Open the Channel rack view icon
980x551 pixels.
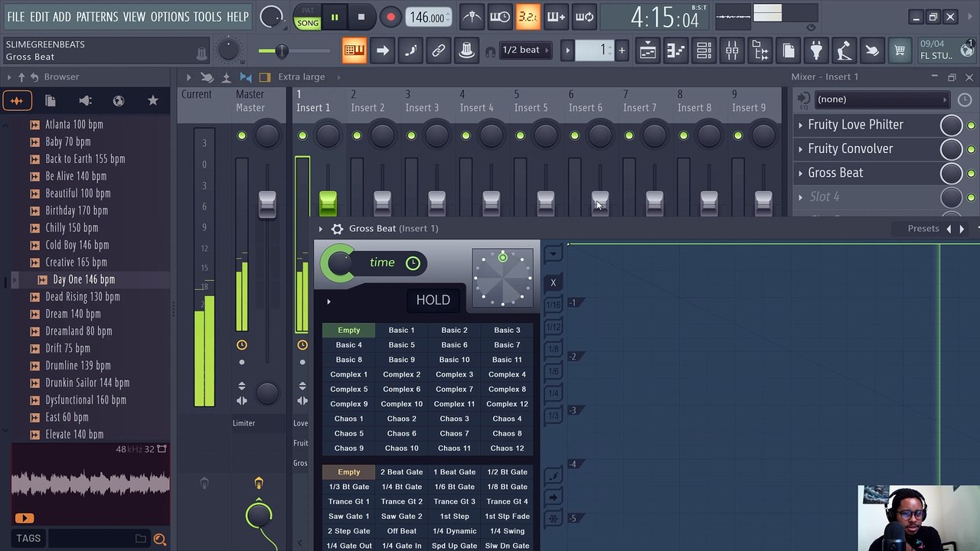[704, 51]
